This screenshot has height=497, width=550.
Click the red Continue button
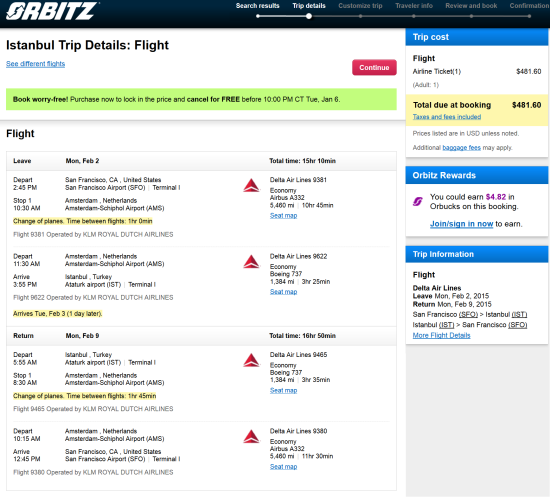coord(374,67)
